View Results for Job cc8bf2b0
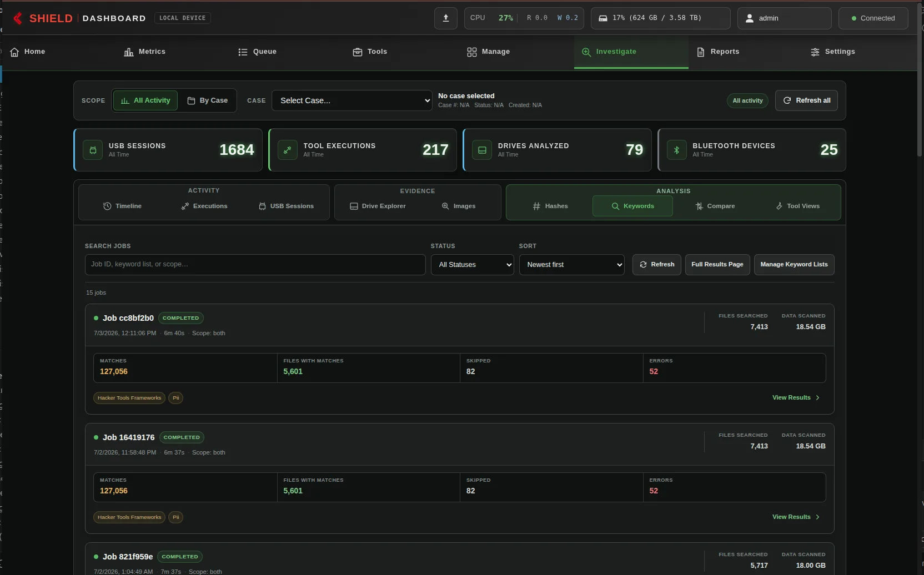Viewport: 924px width, 575px height. click(796, 397)
